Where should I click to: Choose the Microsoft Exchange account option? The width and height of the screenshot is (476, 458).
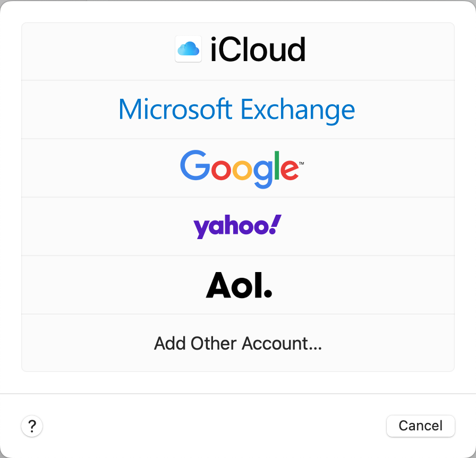pyautogui.click(x=237, y=109)
